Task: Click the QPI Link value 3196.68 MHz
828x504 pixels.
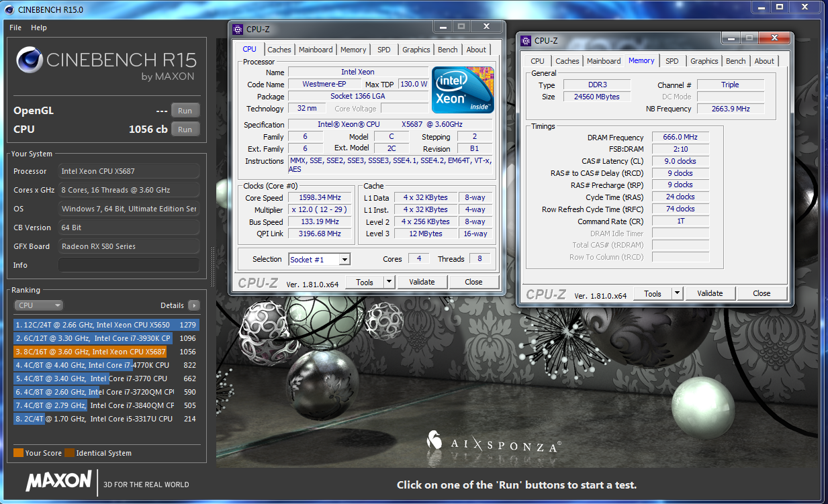Action: coord(321,234)
